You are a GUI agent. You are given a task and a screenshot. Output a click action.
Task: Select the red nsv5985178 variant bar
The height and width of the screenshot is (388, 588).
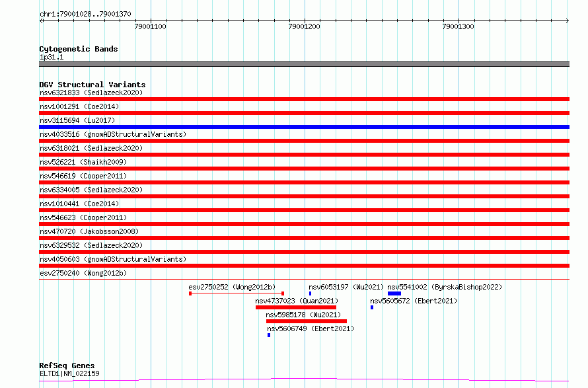[307, 321]
